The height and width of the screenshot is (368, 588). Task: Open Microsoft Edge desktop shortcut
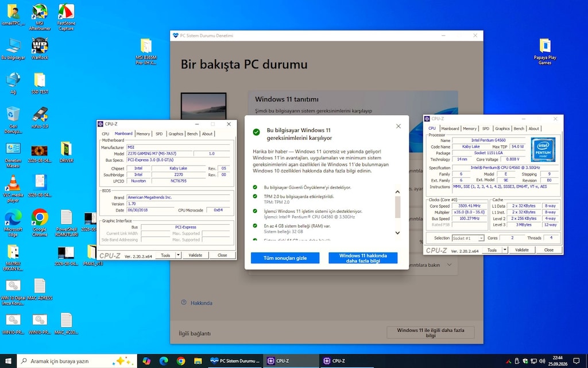13,223
